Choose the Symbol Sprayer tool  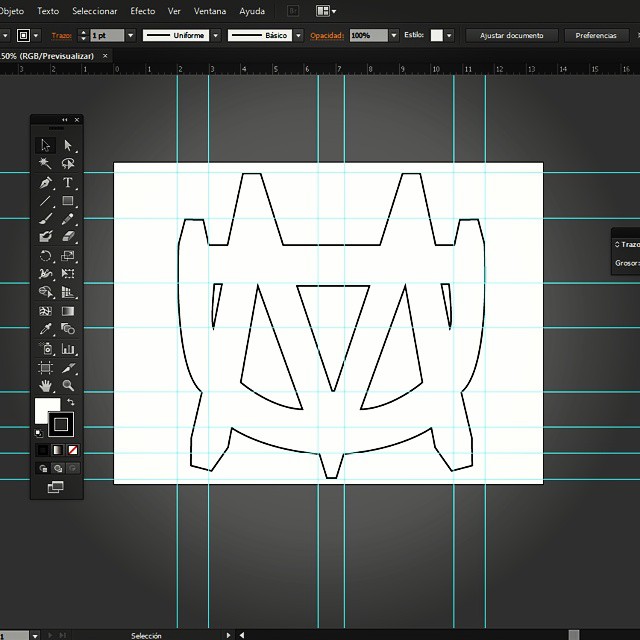tap(45, 349)
